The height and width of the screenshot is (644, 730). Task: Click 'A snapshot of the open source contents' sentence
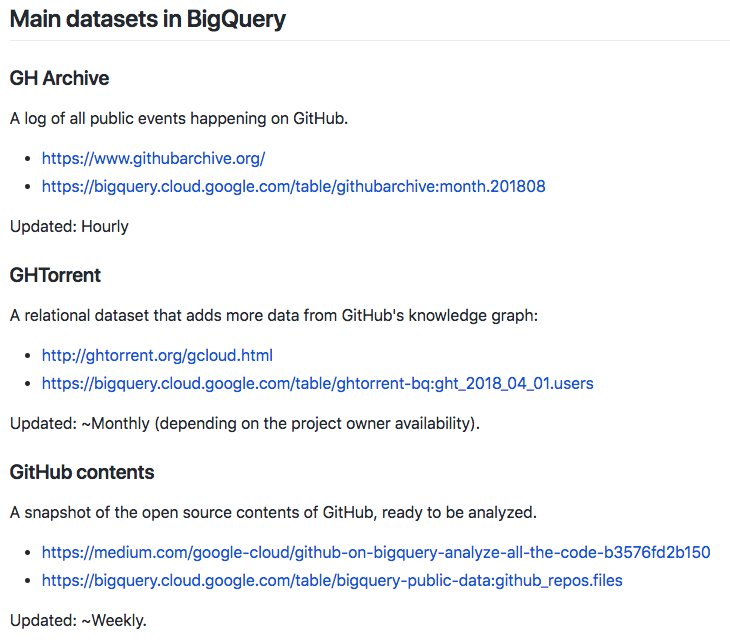[273, 513]
